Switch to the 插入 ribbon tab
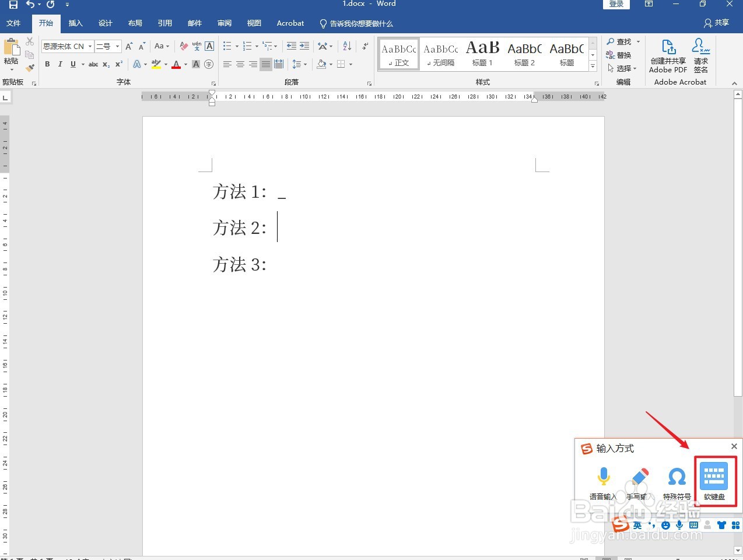 tap(76, 23)
